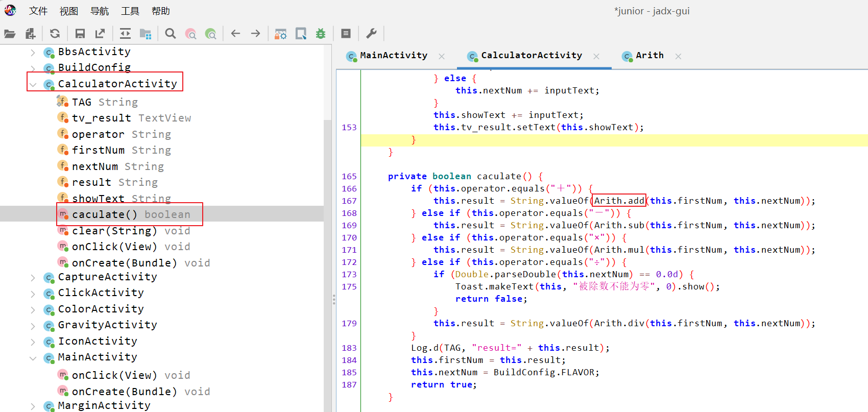Switch to the CalculatorActivity tab
This screenshot has width=868, height=412.
pyautogui.click(x=532, y=56)
